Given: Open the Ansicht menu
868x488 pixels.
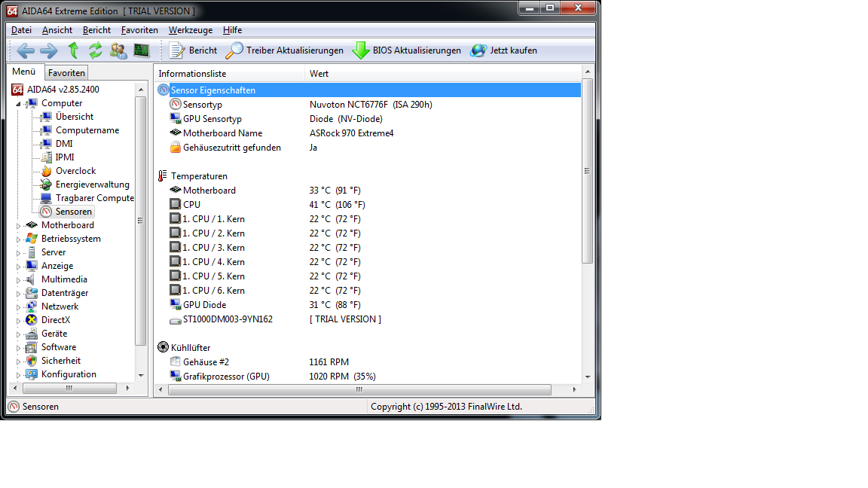Looking at the screenshot, I should tap(57, 30).
